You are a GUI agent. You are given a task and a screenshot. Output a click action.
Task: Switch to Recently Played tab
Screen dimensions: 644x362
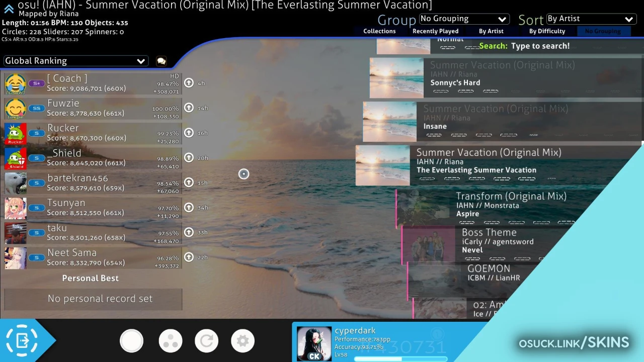(435, 31)
